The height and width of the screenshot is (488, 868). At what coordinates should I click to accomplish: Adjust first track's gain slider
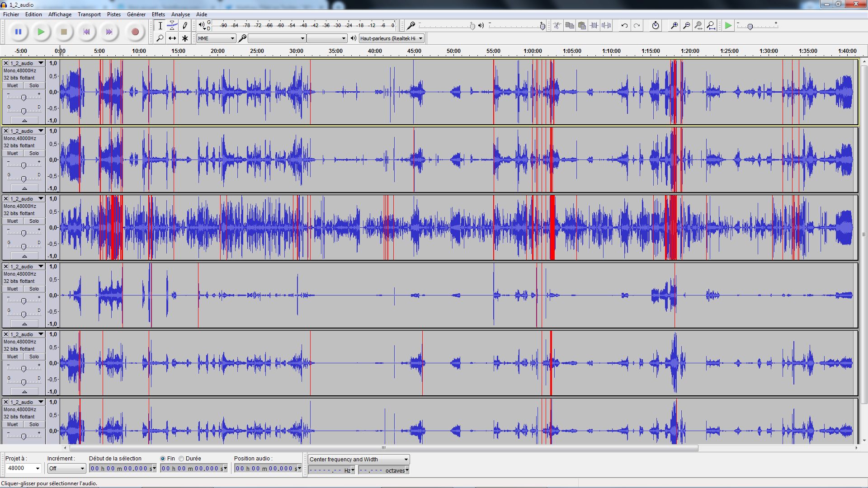tap(24, 97)
